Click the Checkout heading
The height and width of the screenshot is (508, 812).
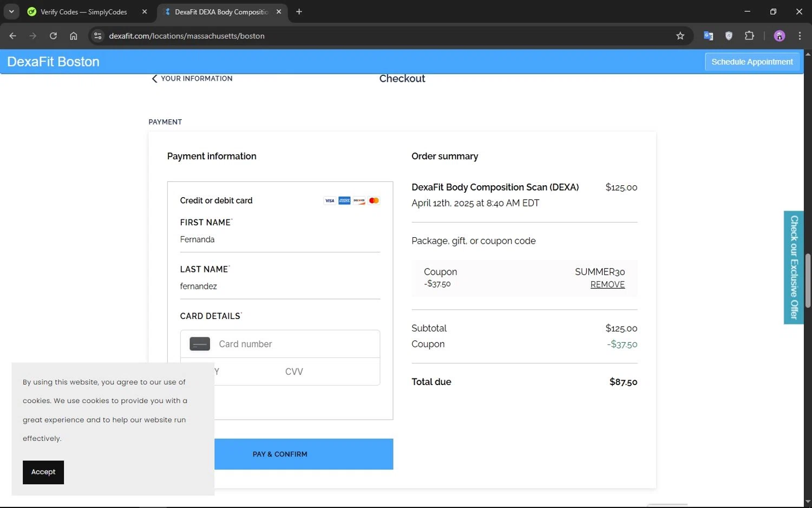[x=402, y=79]
